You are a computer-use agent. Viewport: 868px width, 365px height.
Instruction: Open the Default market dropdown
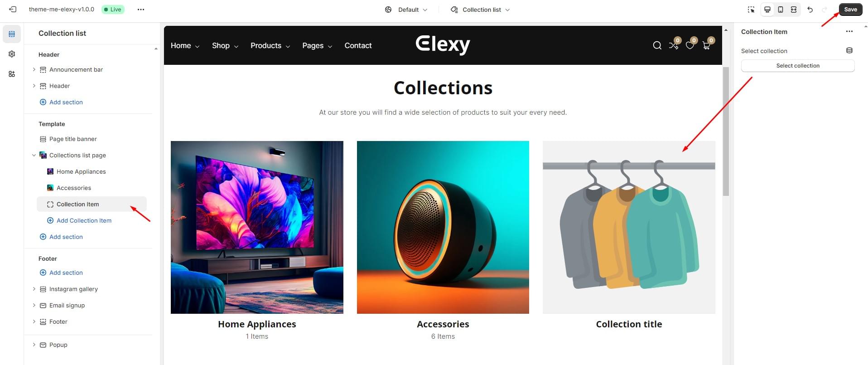pos(406,10)
